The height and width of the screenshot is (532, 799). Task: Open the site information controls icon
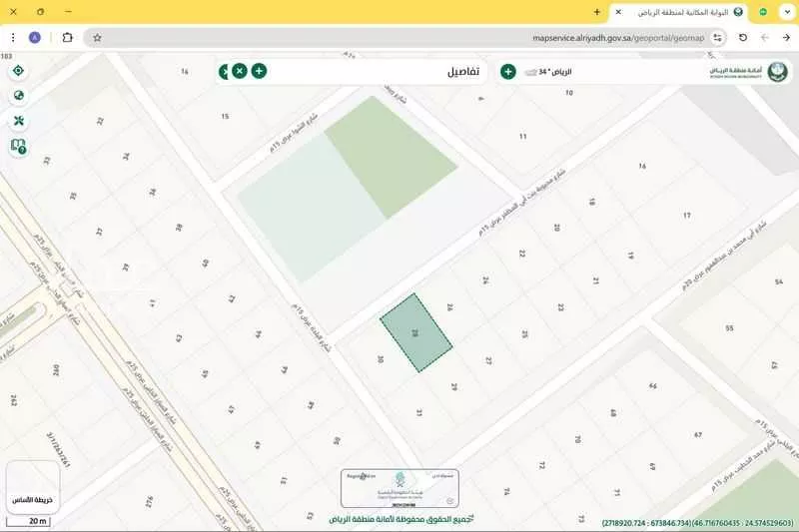[718, 38]
